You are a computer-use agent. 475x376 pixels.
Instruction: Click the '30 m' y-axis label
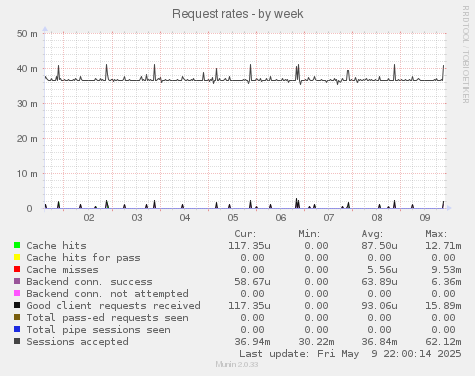coord(27,104)
